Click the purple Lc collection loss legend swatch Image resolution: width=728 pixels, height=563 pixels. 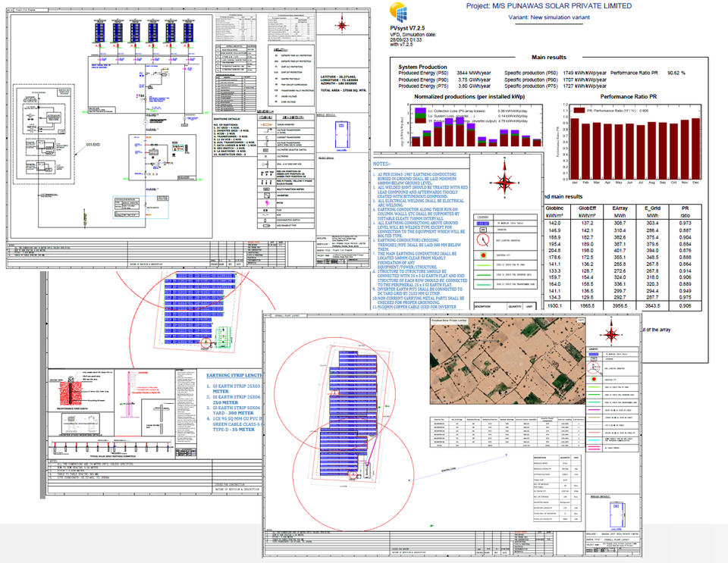pyautogui.click(x=420, y=111)
